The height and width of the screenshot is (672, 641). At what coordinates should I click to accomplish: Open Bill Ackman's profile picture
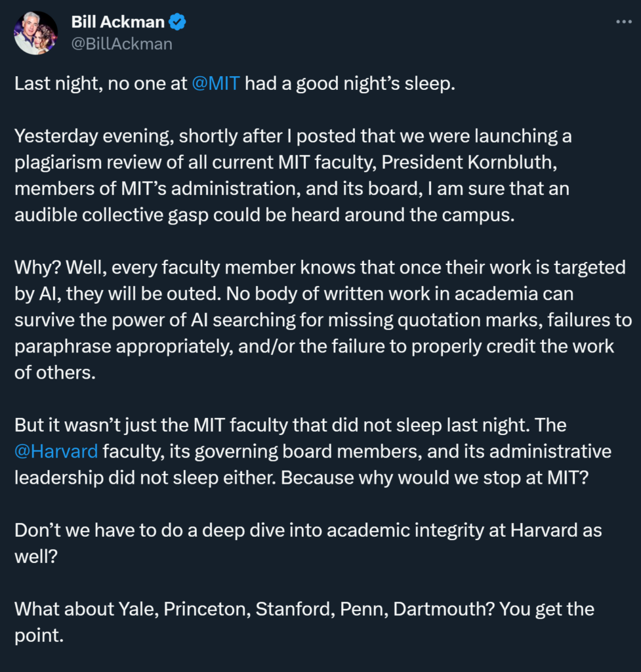pos(36,33)
